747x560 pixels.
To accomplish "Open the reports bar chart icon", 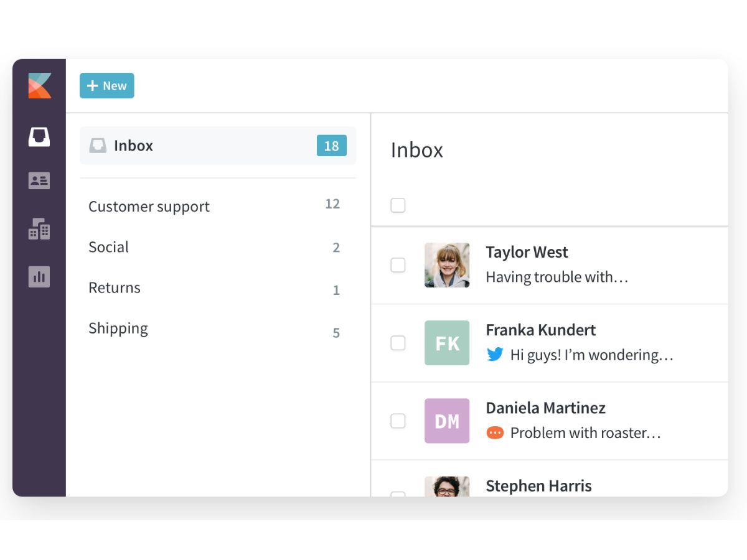I will (39, 276).
